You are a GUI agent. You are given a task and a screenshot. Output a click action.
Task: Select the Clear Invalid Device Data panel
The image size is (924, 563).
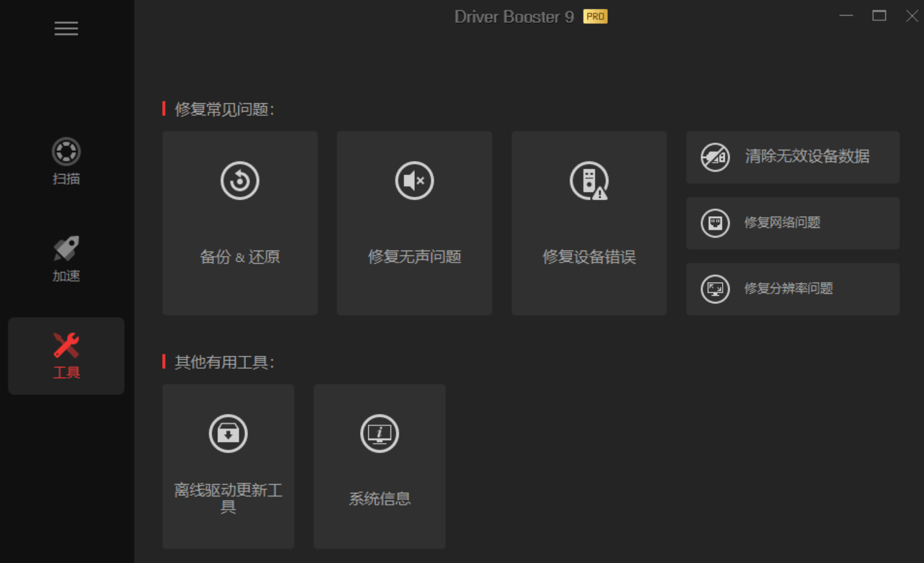point(793,157)
